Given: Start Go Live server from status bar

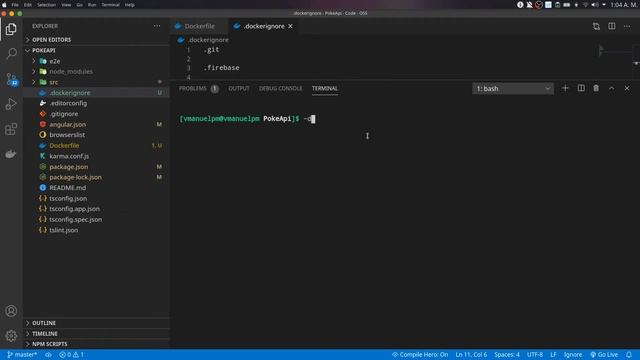Looking at the screenshot, I should click(x=604, y=355).
